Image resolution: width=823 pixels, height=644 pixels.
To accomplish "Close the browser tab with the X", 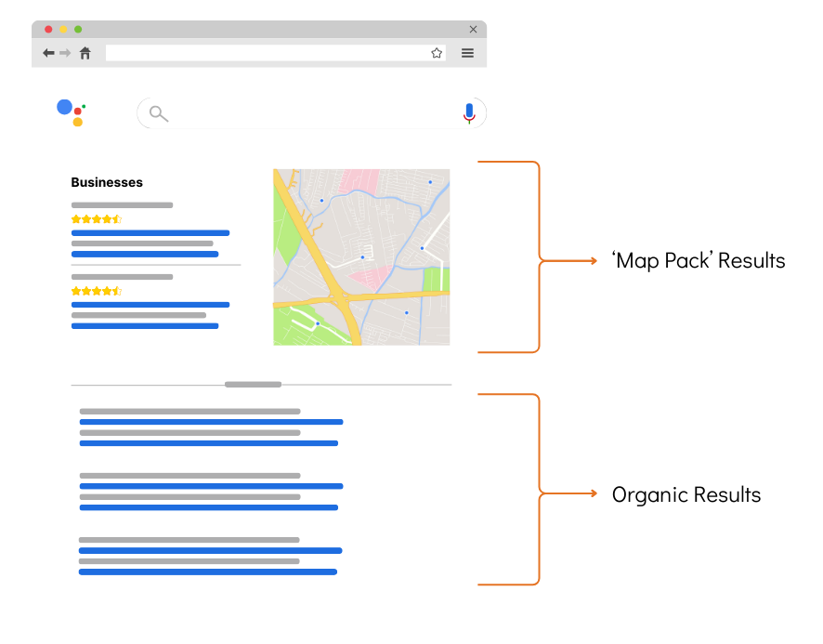I will [473, 30].
